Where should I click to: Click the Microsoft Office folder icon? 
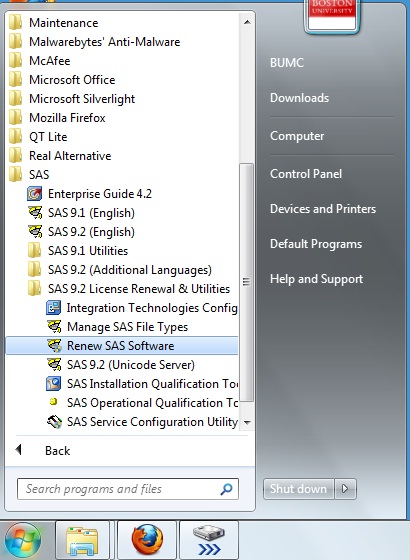click(x=15, y=80)
